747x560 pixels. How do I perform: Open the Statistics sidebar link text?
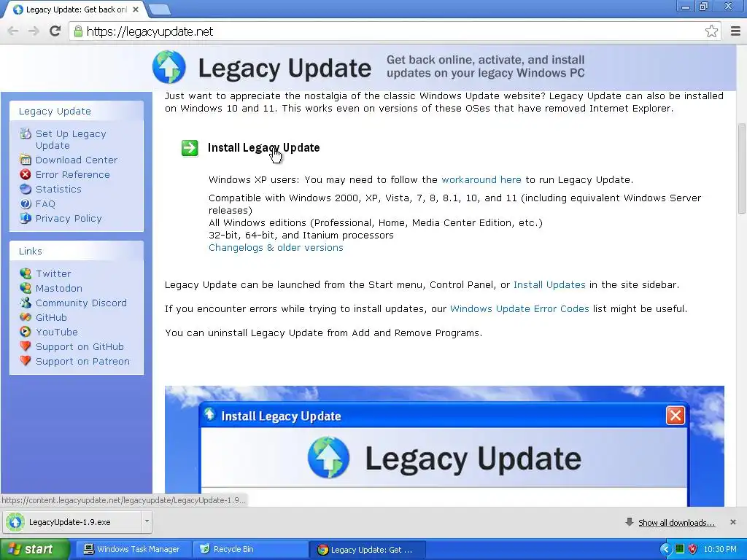click(58, 189)
